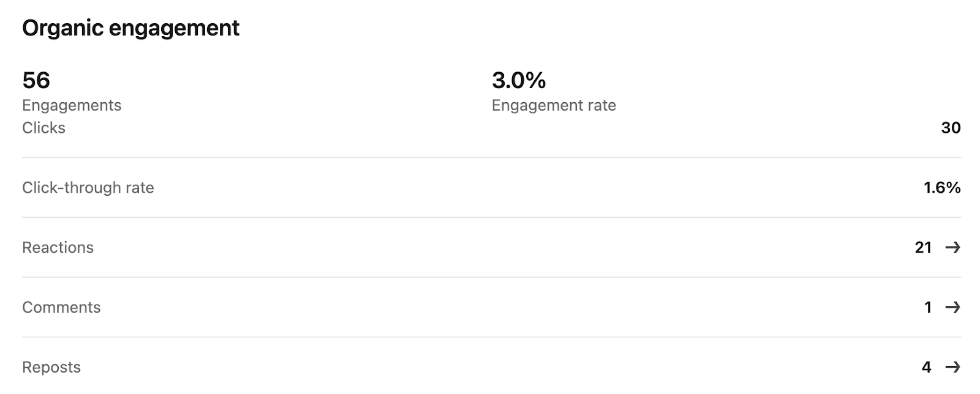Click the Reactions row label

tap(58, 247)
